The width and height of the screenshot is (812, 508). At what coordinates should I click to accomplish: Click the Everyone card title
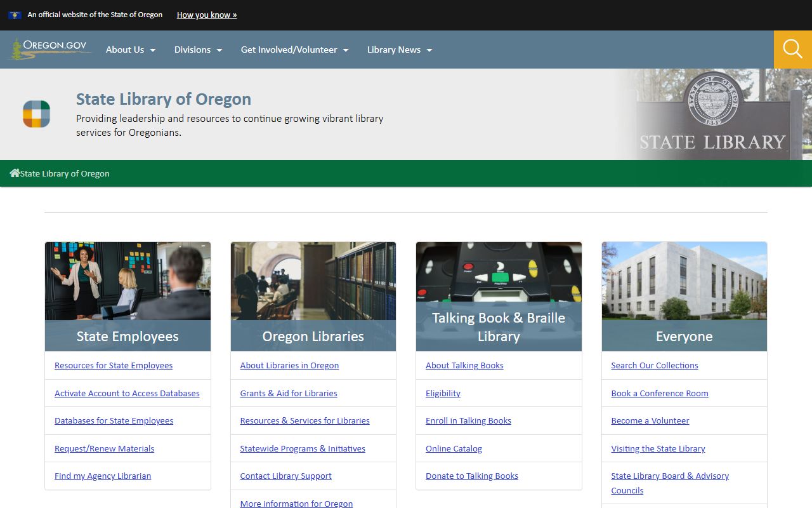pos(684,337)
